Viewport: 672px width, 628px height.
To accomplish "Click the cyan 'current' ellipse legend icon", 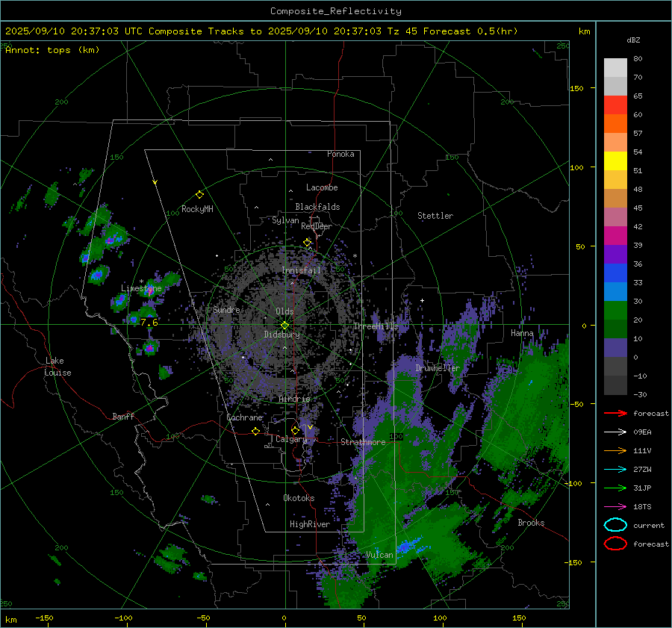I will [x=615, y=525].
